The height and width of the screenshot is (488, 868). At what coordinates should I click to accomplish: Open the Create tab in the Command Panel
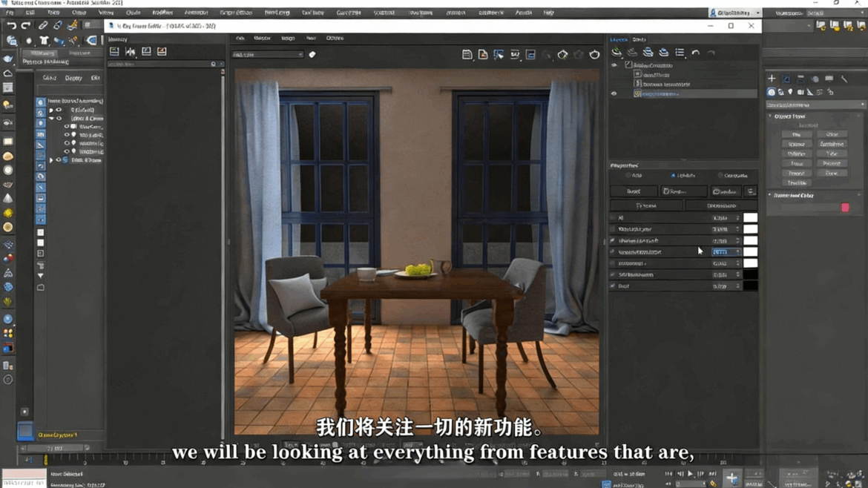click(x=771, y=79)
